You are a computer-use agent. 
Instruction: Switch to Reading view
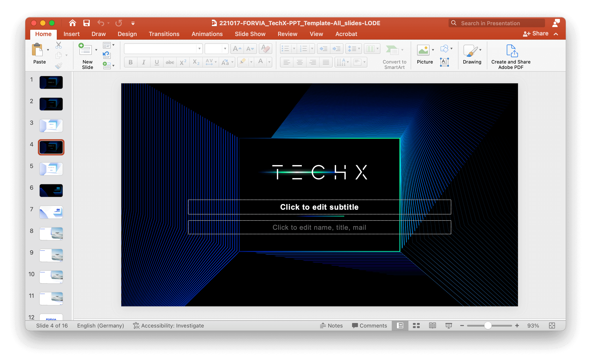coord(433,325)
